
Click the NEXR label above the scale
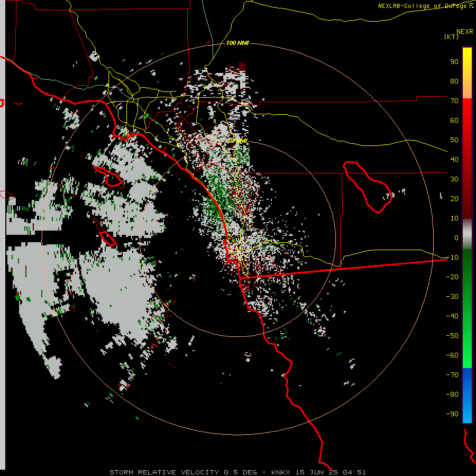tap(465, 32)
